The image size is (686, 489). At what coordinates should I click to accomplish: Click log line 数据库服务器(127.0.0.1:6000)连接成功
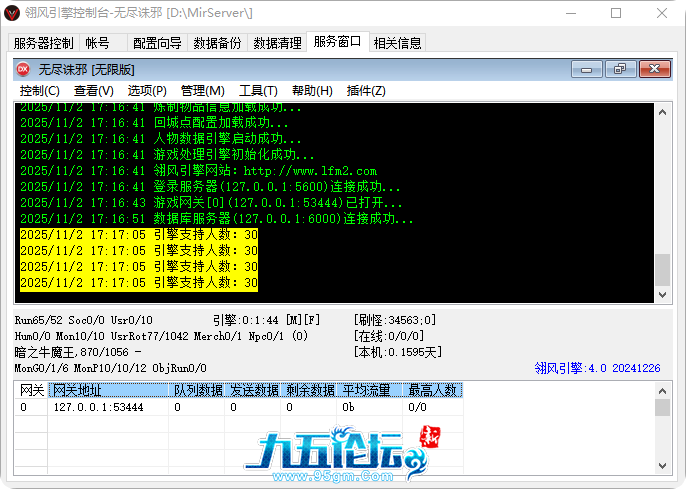(217, 219)
